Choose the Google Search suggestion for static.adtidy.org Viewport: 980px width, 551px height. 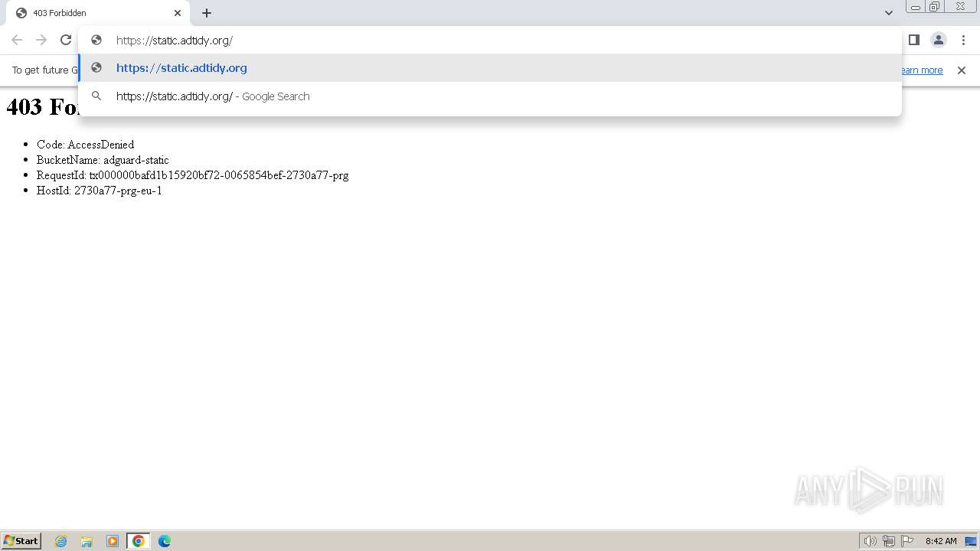[490, 96]
